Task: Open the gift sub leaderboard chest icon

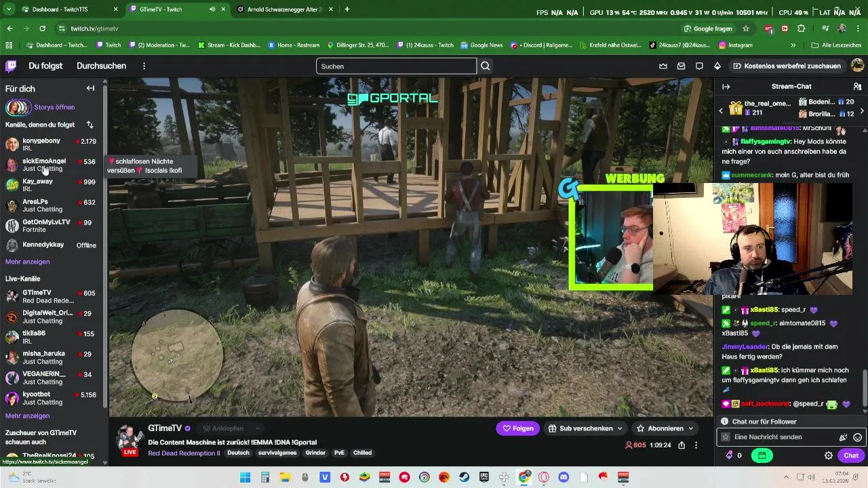Action: [736, 108]
